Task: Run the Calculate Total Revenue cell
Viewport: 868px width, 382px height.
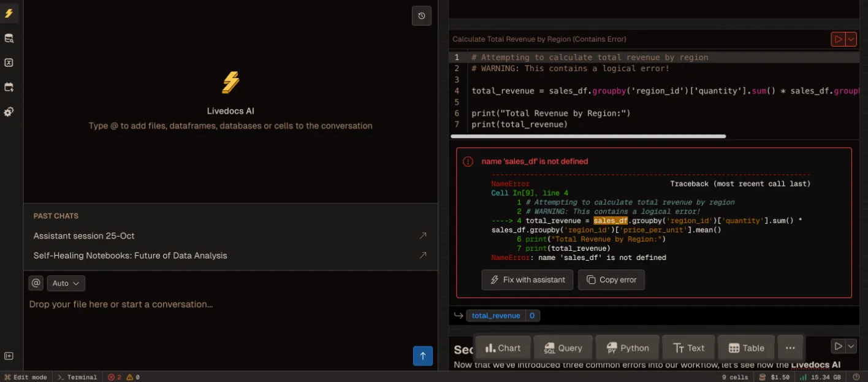Action: pos(837,39)
